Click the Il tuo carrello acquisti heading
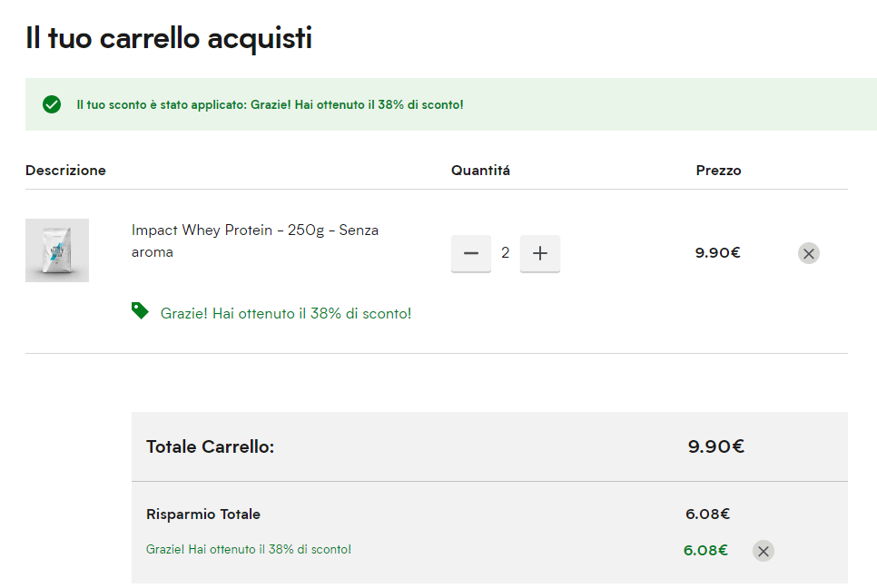 pyautogui.click(x=169, y=38)
